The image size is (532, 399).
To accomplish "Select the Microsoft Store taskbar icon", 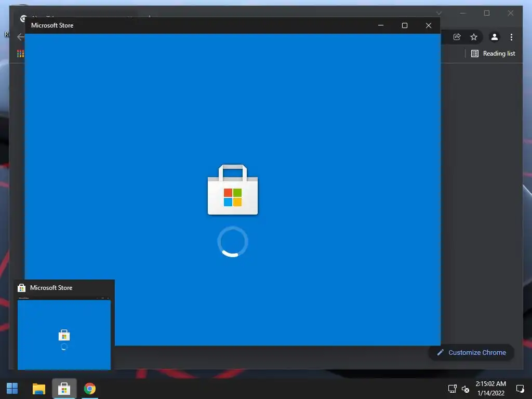I will point(64,389).
